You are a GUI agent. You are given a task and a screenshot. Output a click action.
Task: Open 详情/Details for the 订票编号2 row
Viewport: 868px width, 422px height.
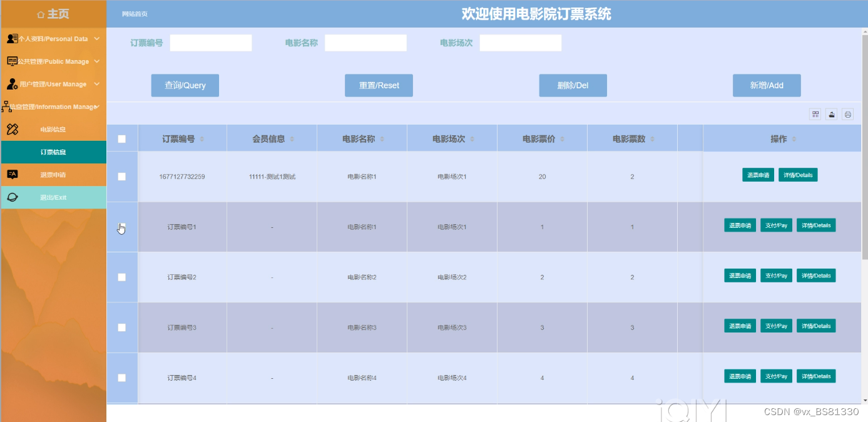[x=816, y=275]
